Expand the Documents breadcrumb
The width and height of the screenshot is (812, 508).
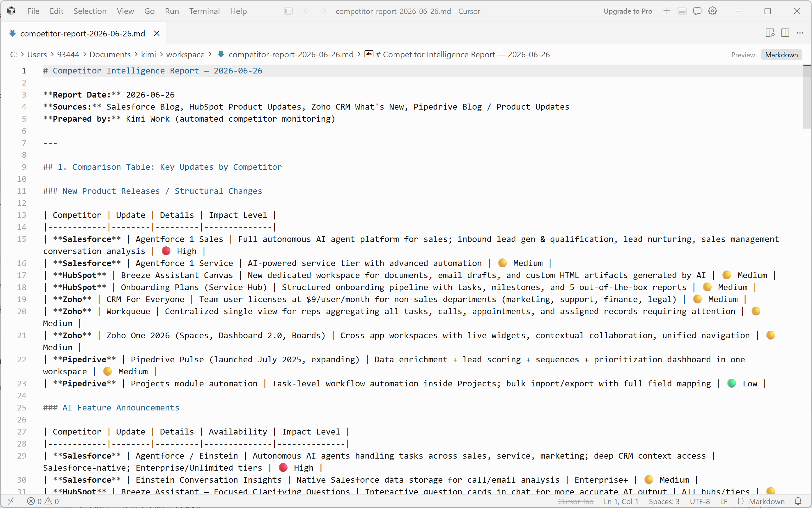110,54
